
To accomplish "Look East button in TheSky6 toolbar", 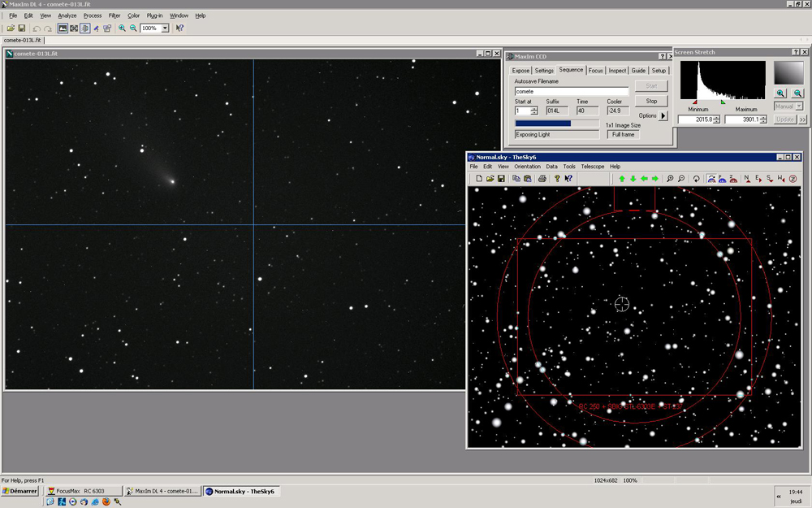I will 758,178.
